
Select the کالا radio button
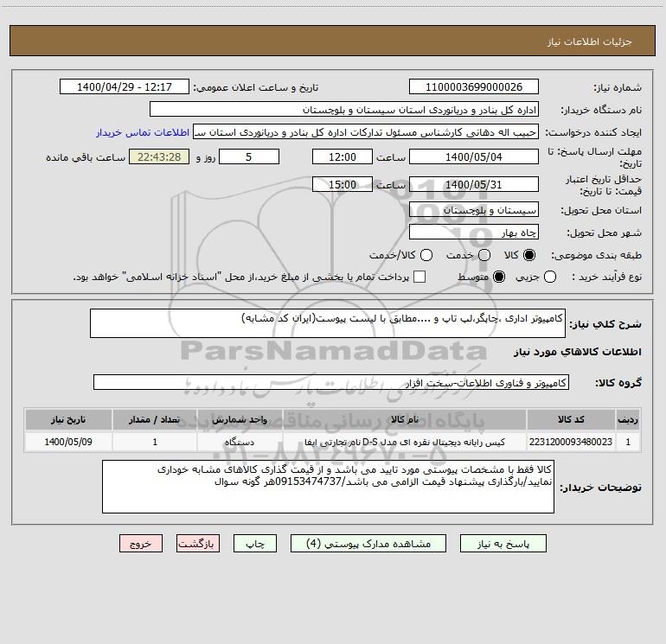529,255
